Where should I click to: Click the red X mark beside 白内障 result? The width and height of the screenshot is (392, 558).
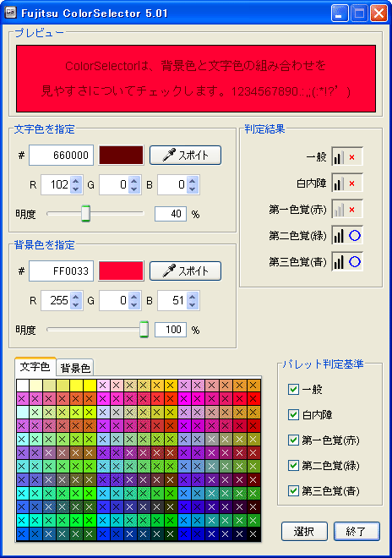[x=351, y=183]
